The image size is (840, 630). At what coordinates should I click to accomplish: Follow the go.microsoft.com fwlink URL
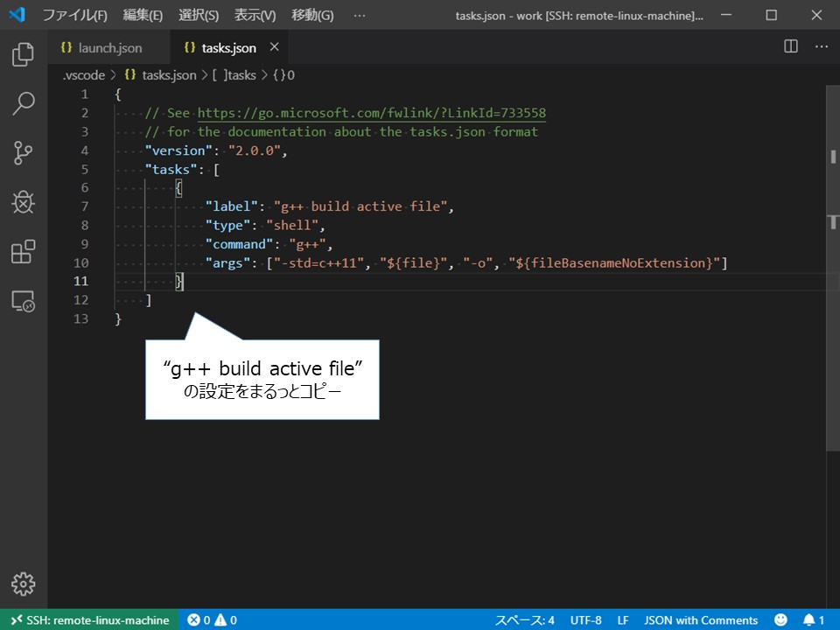tap(372, 113)
